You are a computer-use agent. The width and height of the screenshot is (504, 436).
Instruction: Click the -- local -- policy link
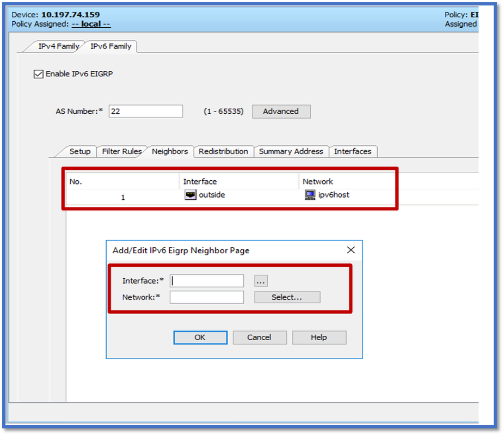click(91, 24)
